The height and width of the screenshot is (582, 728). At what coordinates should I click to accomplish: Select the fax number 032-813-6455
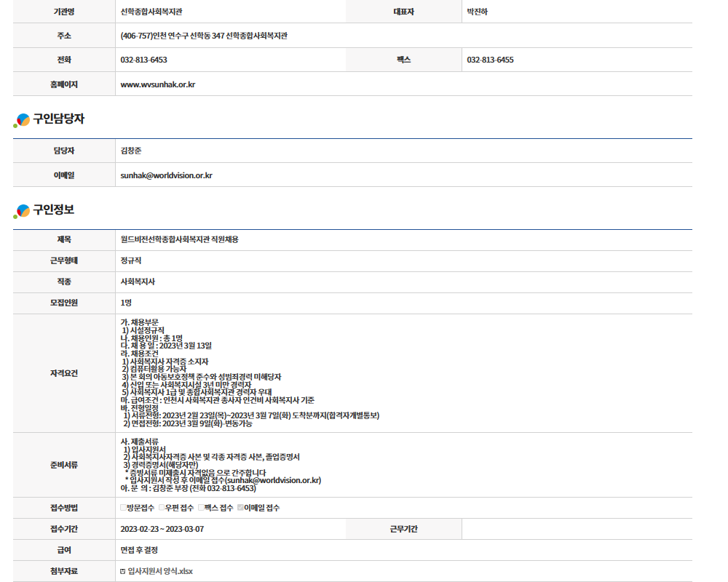pos(490,60)
